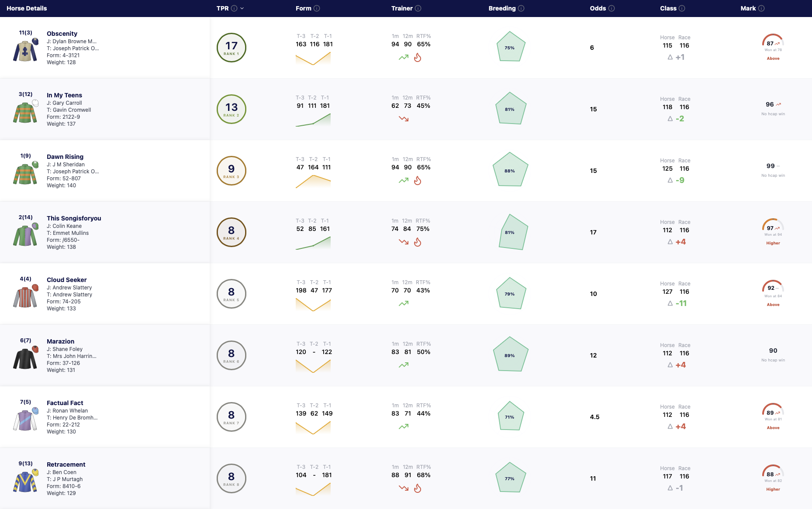The width and height of the screenshot is (812, 509).
Task: Click the Mark column info icon
Action: click(x=761, y=8)
